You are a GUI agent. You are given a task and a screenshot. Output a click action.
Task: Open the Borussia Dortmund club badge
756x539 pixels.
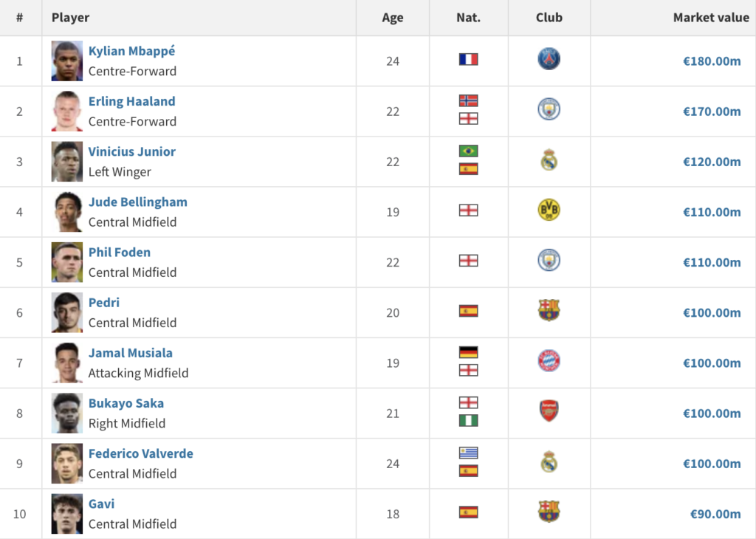coord(549,210)
